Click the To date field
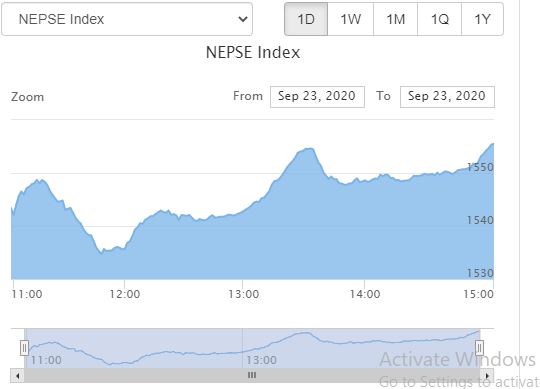This screenshot has height=389, width=540. click(x=447, y=97)
